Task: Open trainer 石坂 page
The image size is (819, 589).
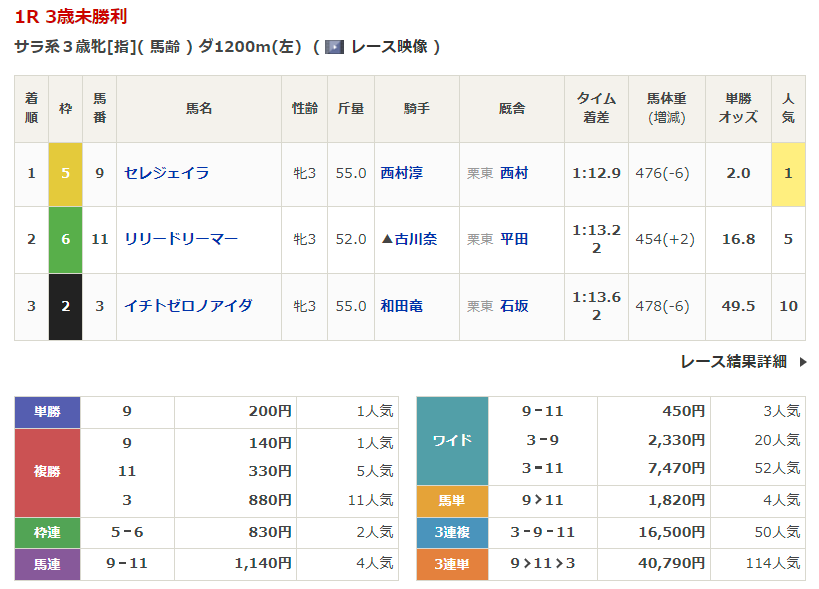Action: point(514,306)
